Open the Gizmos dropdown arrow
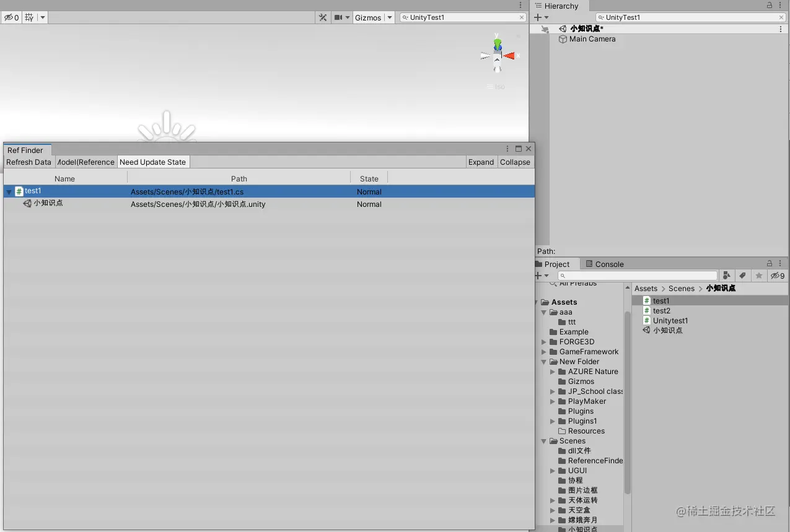790x532 pixels. 390,17
